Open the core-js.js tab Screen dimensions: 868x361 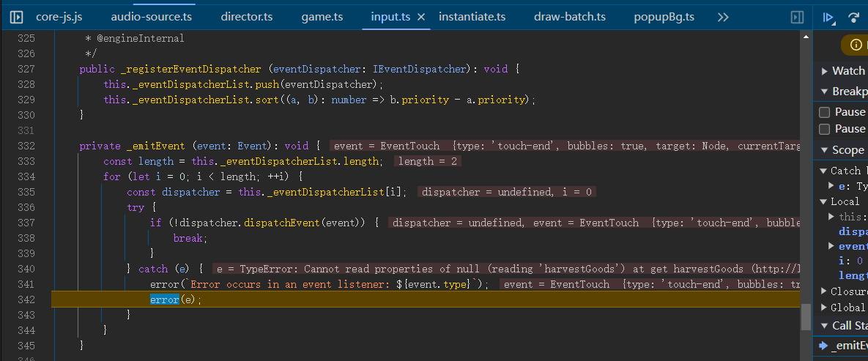[59, 17]
